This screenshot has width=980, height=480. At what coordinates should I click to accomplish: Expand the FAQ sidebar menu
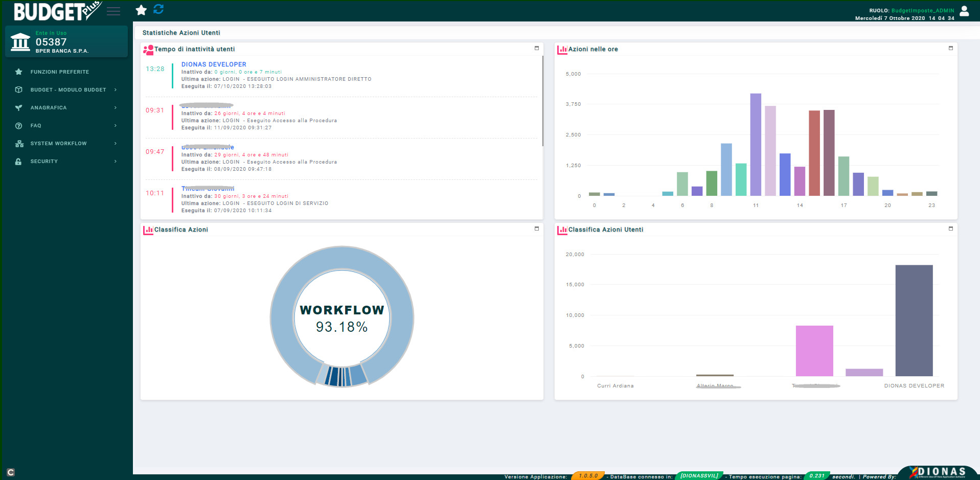click(36, 126)
